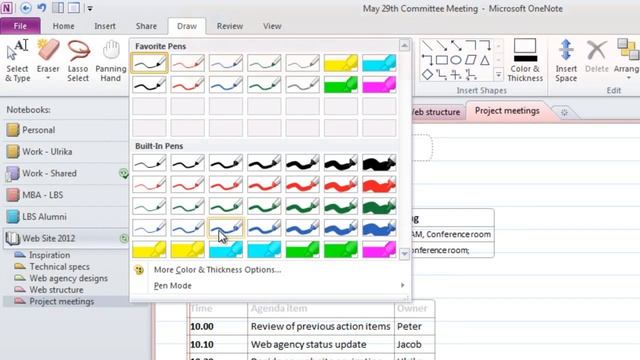Viewport: 640px width, 360px height.
Task: Open the Project meetings section tab
Action: click(x=507, y=111)
